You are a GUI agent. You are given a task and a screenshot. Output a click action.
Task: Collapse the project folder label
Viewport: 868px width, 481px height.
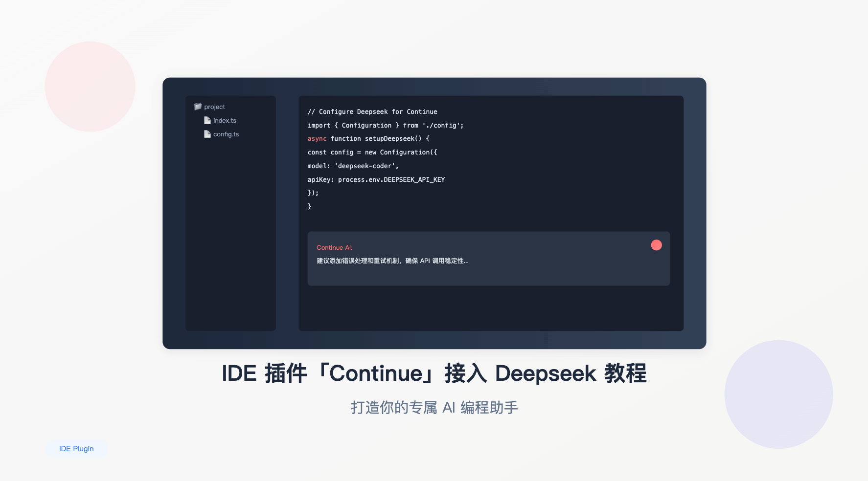(214, 107)
